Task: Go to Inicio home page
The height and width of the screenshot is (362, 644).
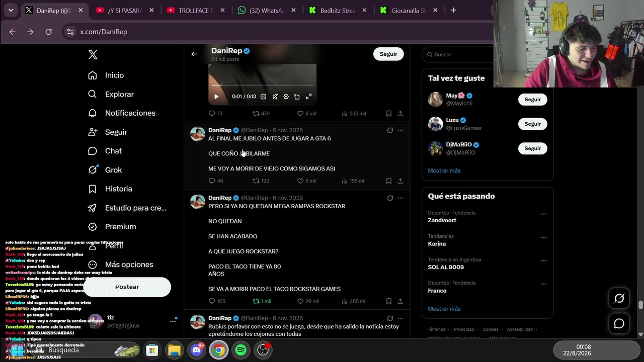Action: 106,75
